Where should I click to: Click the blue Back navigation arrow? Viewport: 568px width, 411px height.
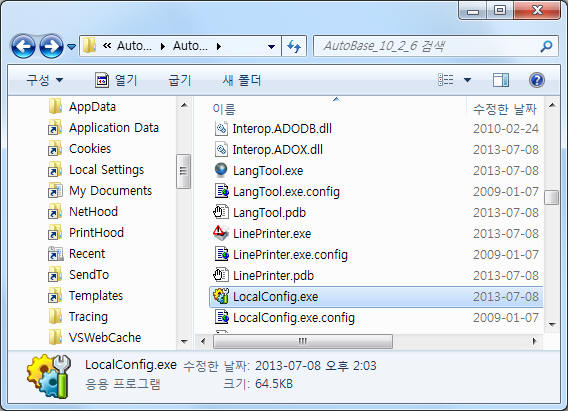[24, 46]
